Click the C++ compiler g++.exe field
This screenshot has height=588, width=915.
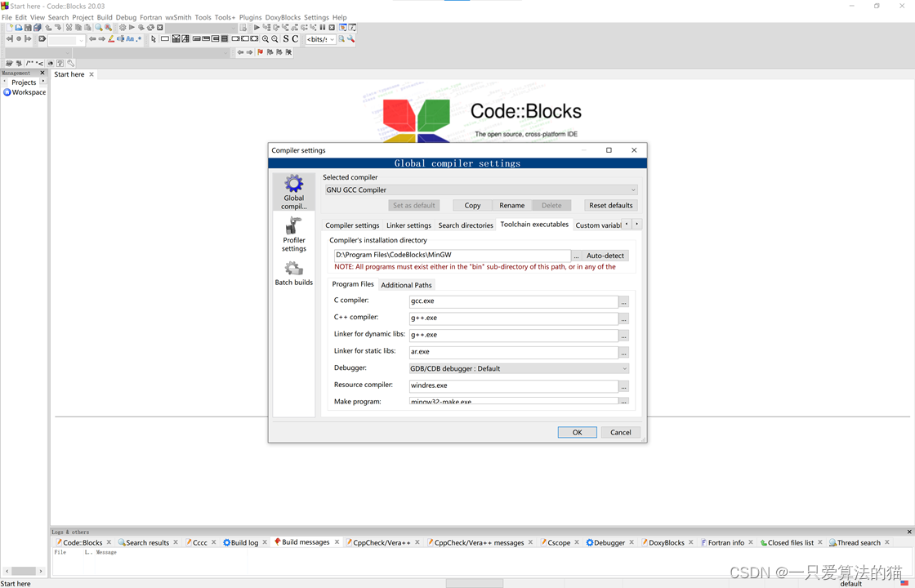(x=514, y=318)
